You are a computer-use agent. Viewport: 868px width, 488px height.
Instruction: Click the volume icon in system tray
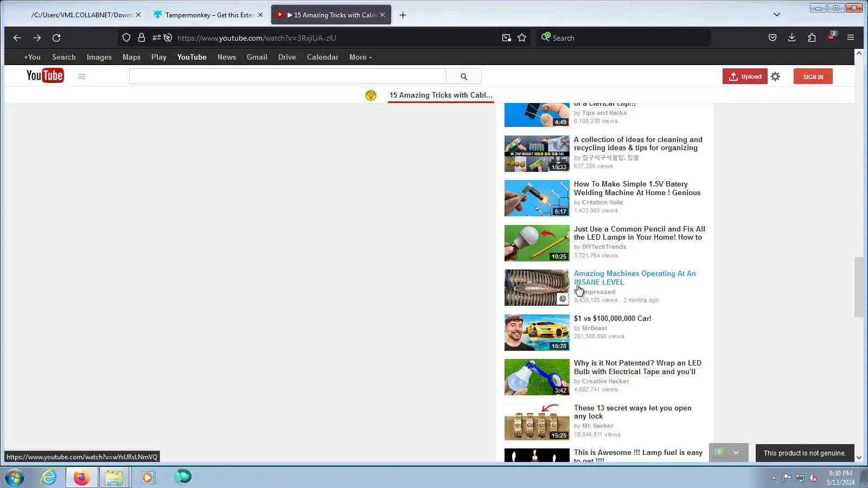click(x=813, y=478)
